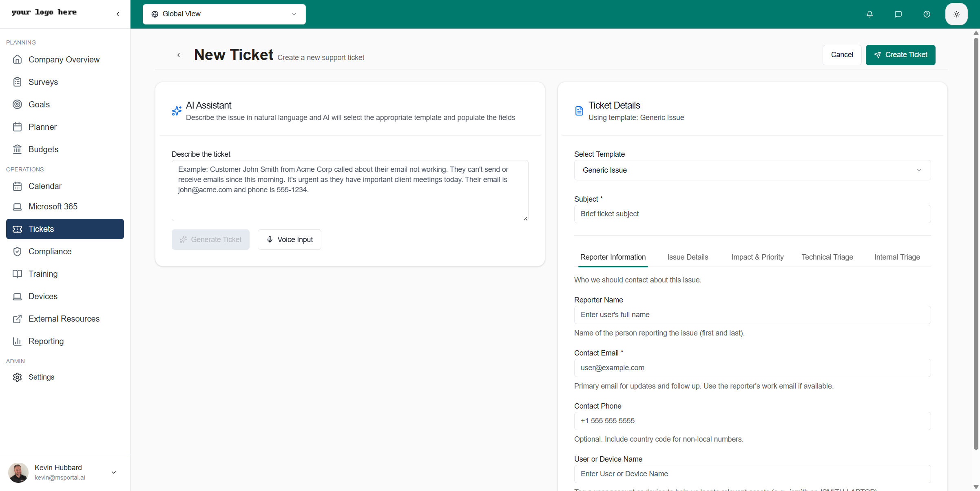
Task: Switch to the Impact & Priority tab
Action: click(x=757, y=257)
